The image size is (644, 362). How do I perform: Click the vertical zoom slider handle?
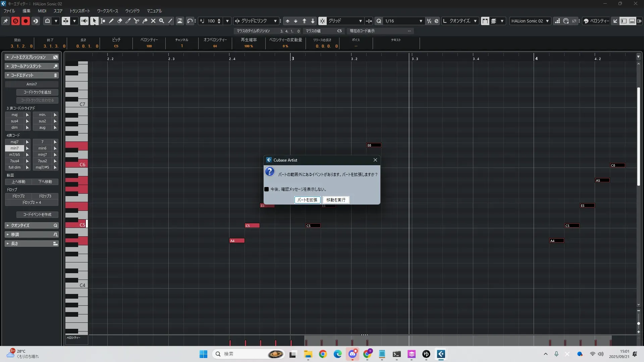(639, 323)
